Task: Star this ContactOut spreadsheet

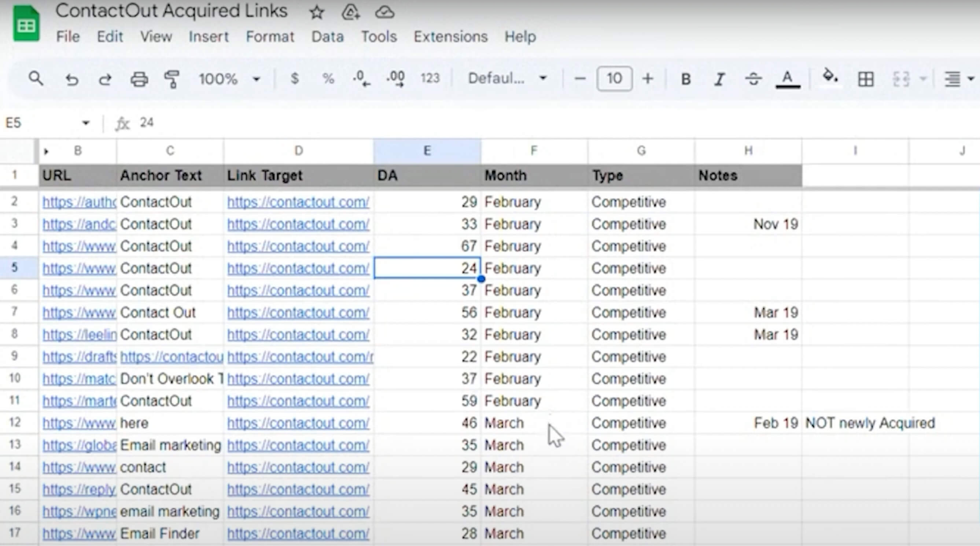Action: click(x=317, y=12)
